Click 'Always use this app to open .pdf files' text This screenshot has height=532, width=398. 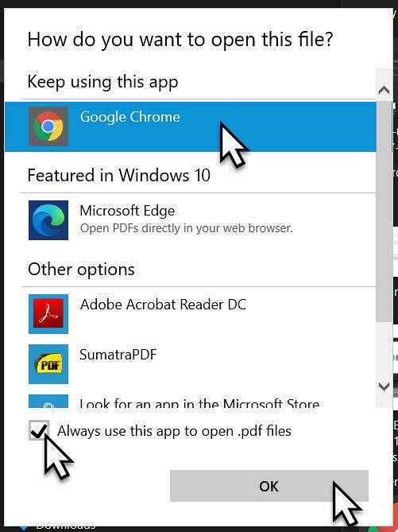click(174, 431)
